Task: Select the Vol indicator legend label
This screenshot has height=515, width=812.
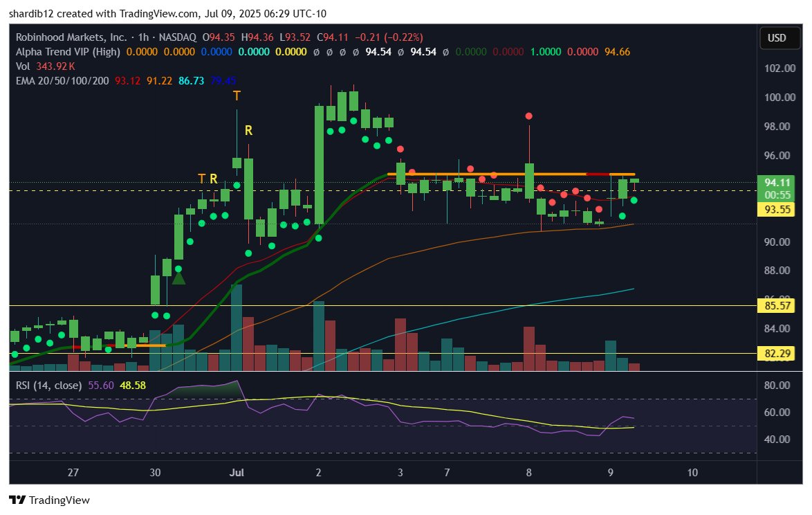Action: 23,66
